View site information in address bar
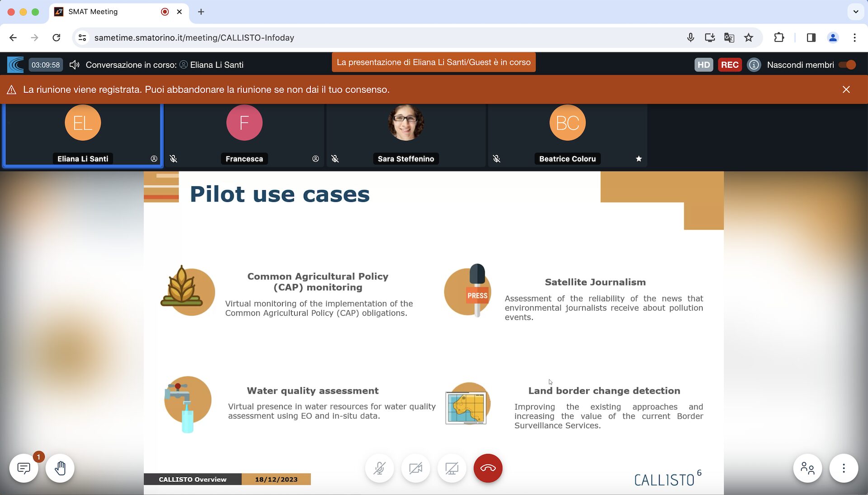This screenshot has height=495, width=868. 82,37
